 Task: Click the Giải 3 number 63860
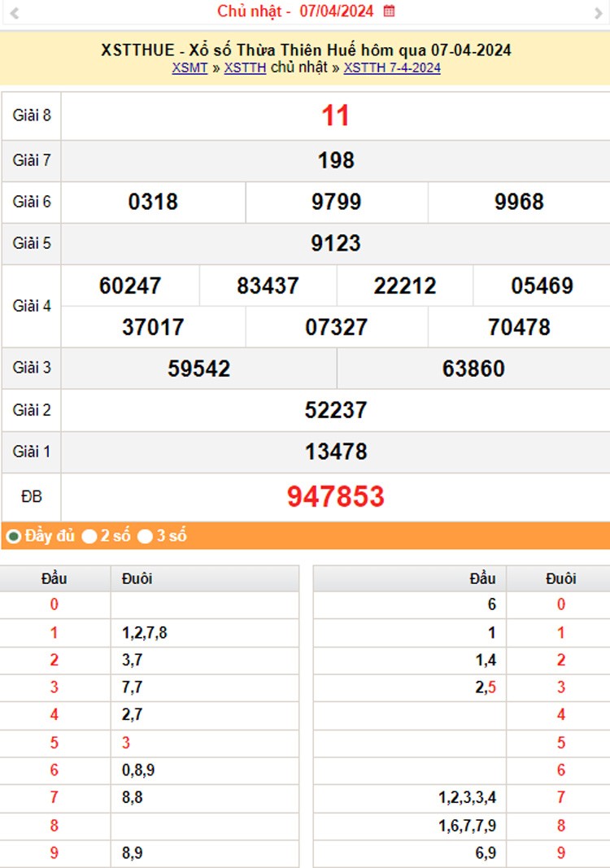(x=473, y=369)
